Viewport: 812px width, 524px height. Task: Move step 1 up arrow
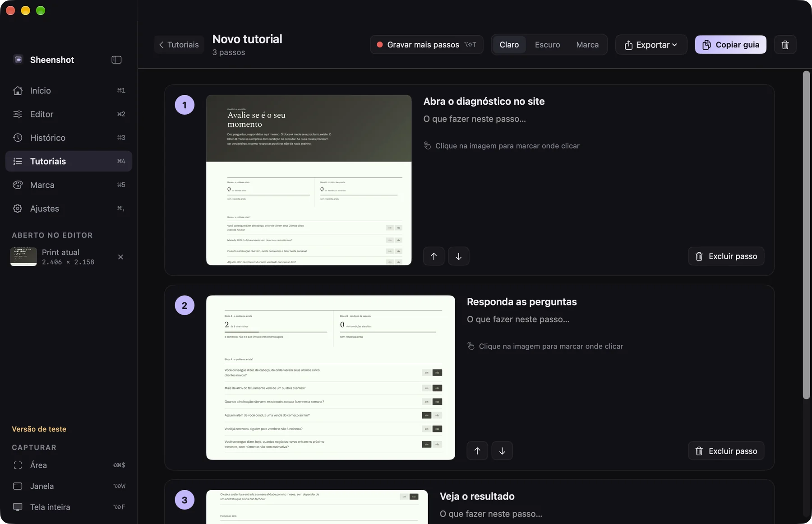pos(434,256)
